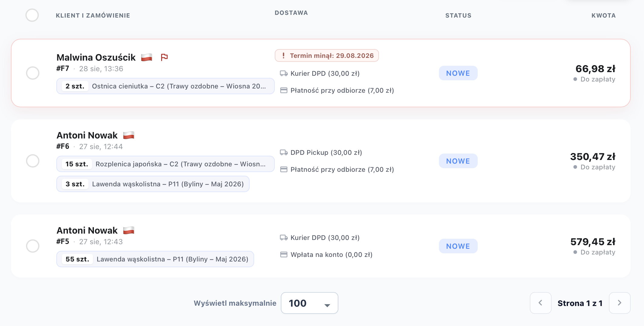This screenshot has width=644, height=326.
Task: Open customer Malwina Oszuścik
Action: (96, 57)
